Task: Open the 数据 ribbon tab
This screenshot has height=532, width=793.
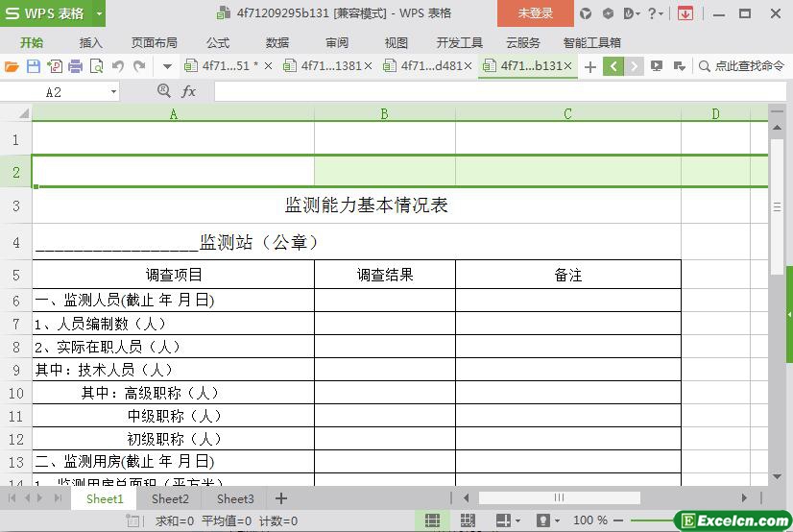Action: click(x=277, y=42)
